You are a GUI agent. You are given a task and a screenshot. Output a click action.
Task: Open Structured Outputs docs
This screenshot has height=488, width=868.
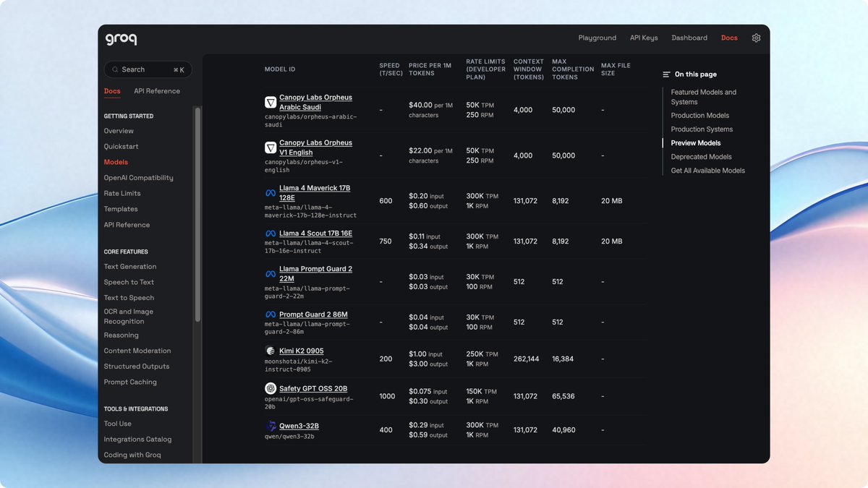point(136,367)
